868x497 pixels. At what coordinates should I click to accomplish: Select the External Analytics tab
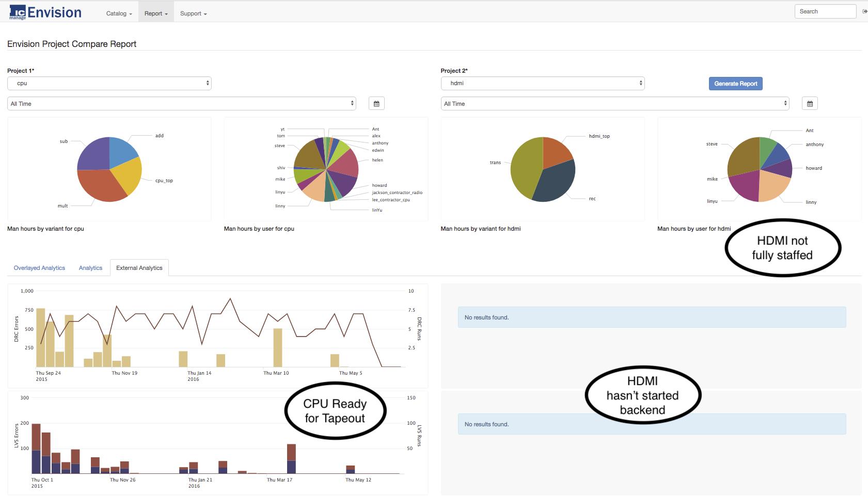pos(139,268)
